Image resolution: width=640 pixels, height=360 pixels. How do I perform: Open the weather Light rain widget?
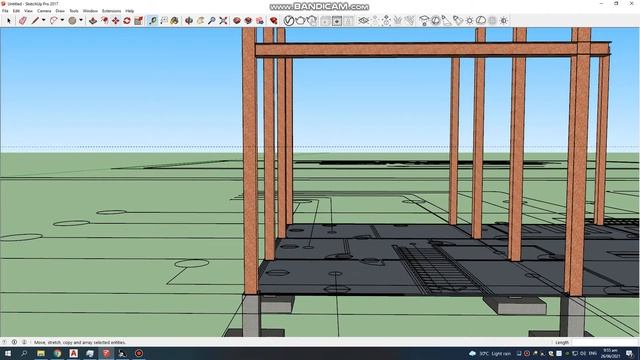click(490, 353)
